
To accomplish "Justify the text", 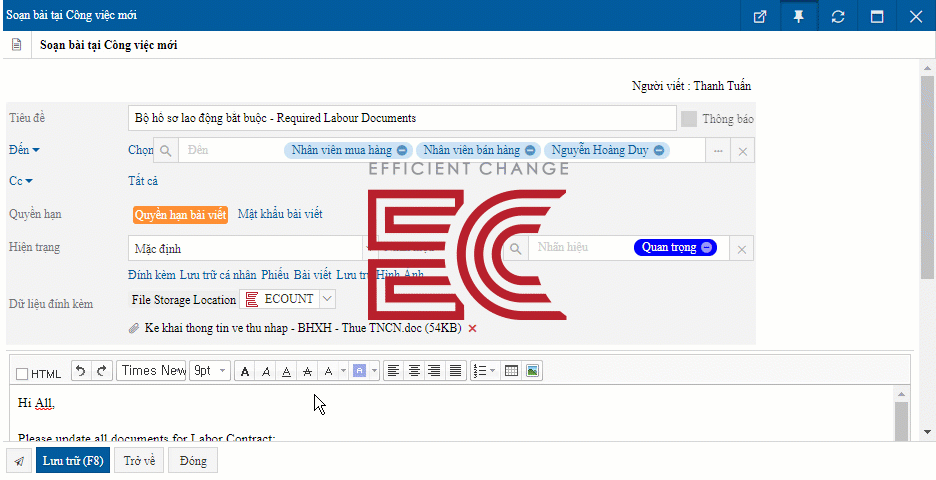I will click(x=455, y=371).
